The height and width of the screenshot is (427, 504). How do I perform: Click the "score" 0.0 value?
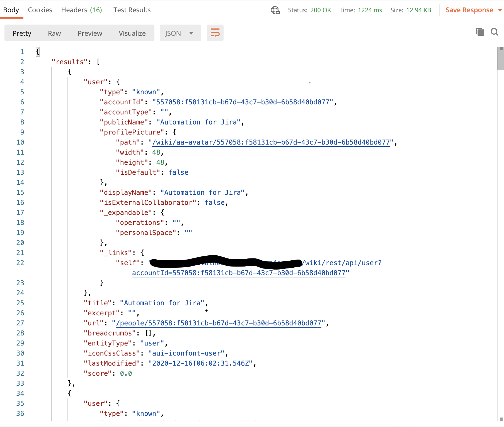click(126, 373)
